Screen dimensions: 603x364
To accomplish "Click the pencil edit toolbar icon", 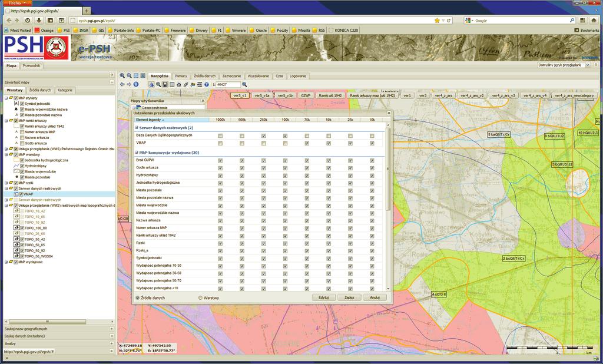I will click(185, 84).
